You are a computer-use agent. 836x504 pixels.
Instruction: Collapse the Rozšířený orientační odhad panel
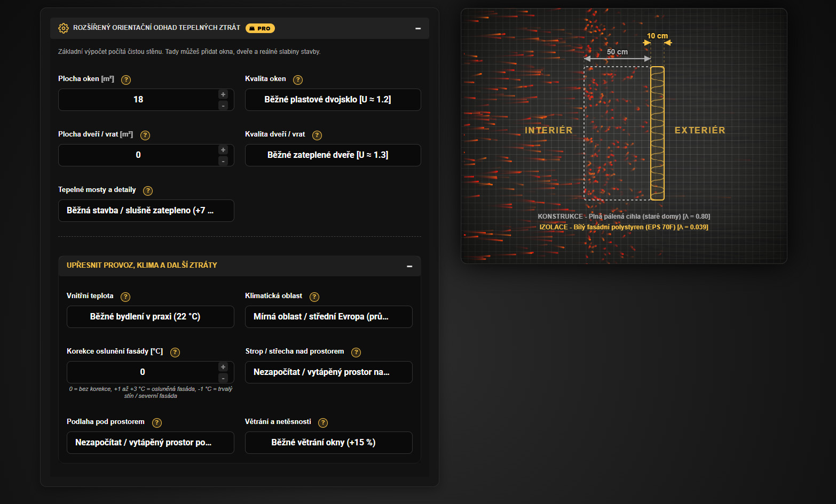[x=418, y=28]
